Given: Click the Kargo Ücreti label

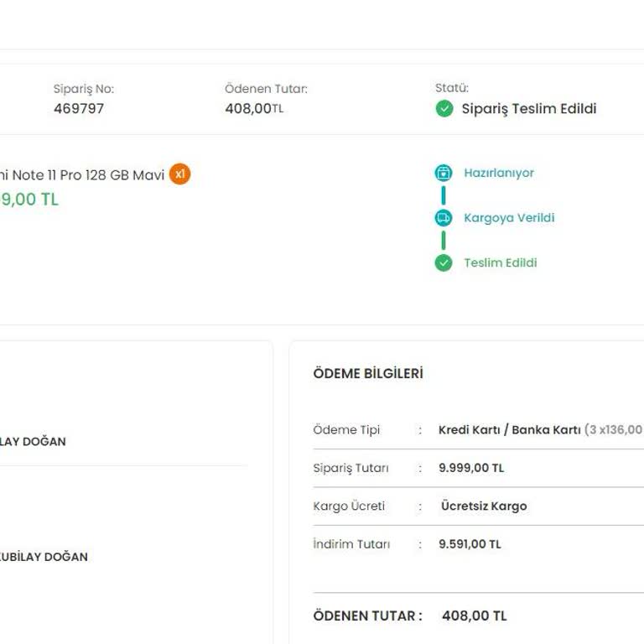Looking at the screenshot, I should (x=349, y=506).
